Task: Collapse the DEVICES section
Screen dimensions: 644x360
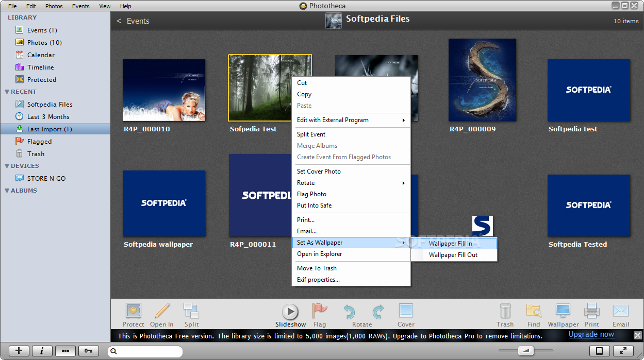Action: [7, 166]
